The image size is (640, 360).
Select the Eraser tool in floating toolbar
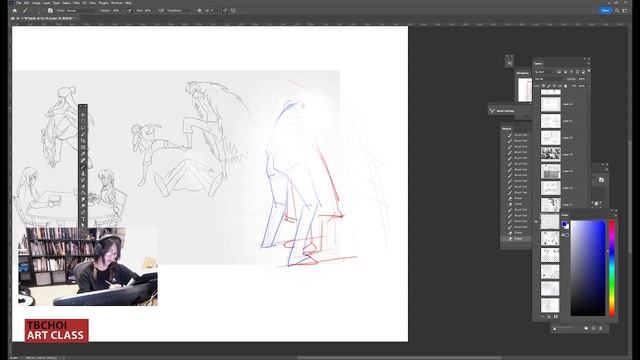point(83,186)
